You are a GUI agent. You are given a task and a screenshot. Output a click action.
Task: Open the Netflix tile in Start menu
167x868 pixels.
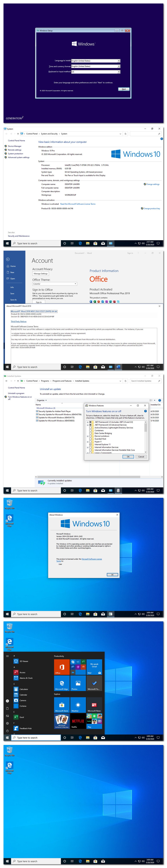pos(78,721)
